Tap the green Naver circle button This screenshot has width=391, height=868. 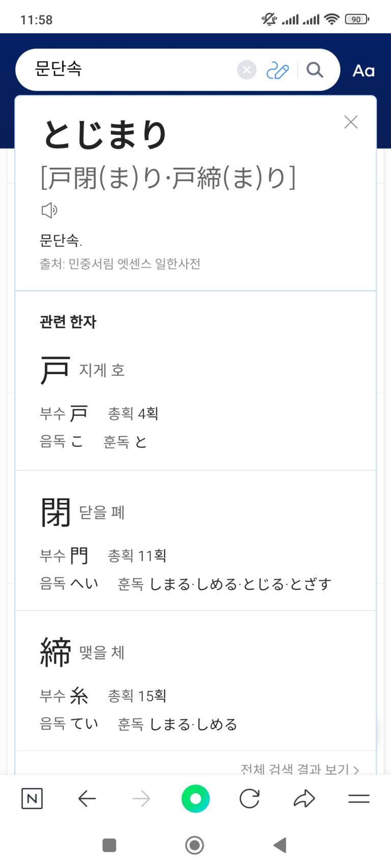[195, 798]
